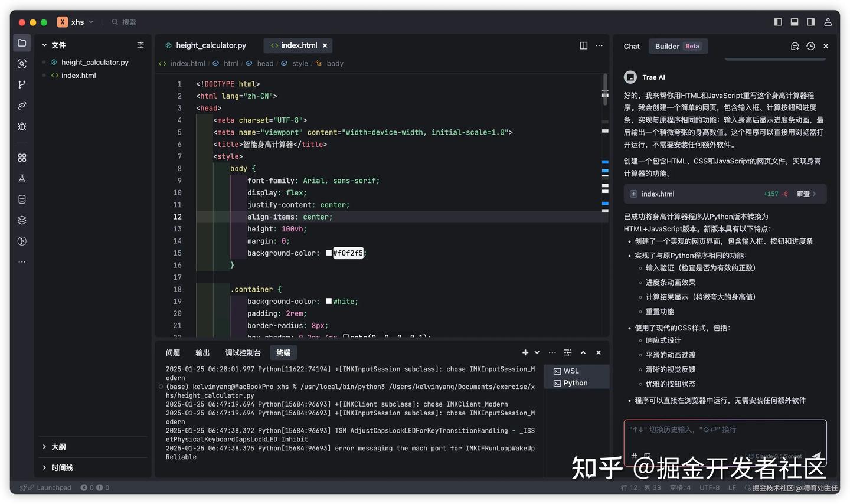Click the #f0f2f5 background color swatch

pyautogui.click(x=329, y=253)
